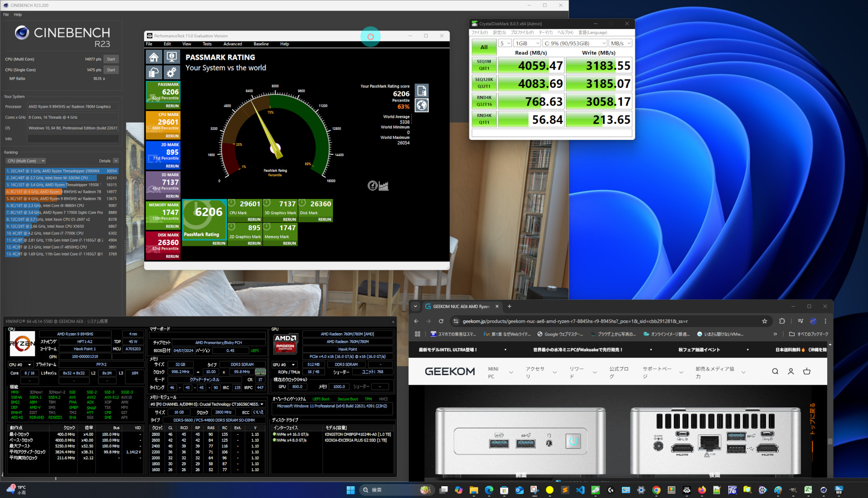Image resolution: width=868 pixels, height=498 pixels.
Task: Open CrystalDiskMark Language menu
Action: point(593,32)
